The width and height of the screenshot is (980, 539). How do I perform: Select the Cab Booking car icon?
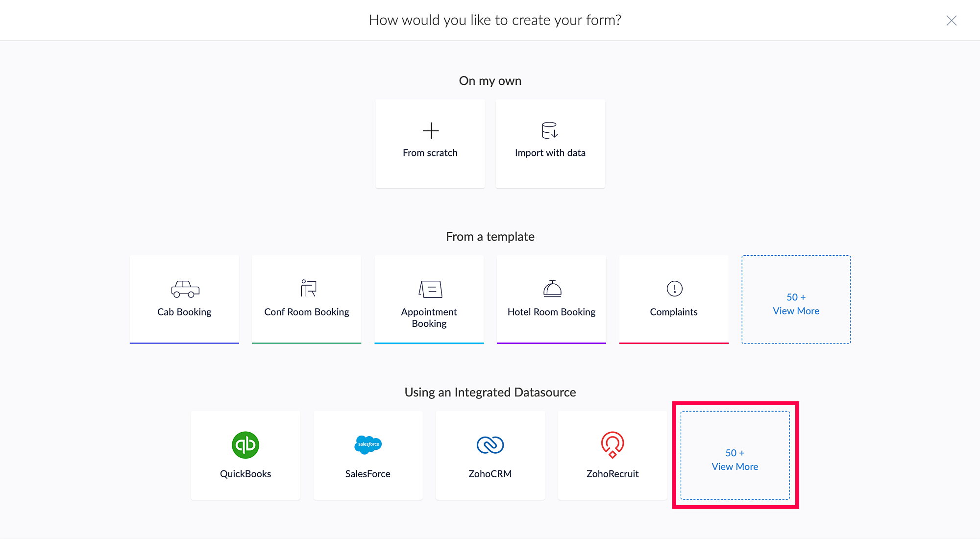click(x=185, y=289)
